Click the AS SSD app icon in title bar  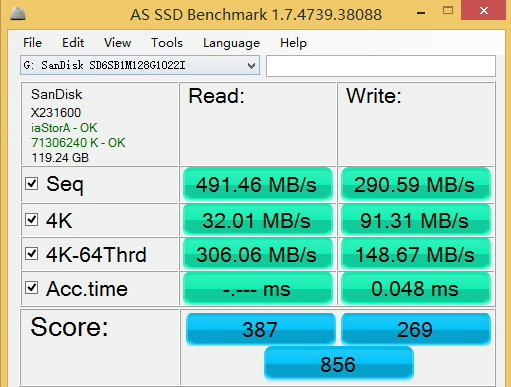coord(18,13)
